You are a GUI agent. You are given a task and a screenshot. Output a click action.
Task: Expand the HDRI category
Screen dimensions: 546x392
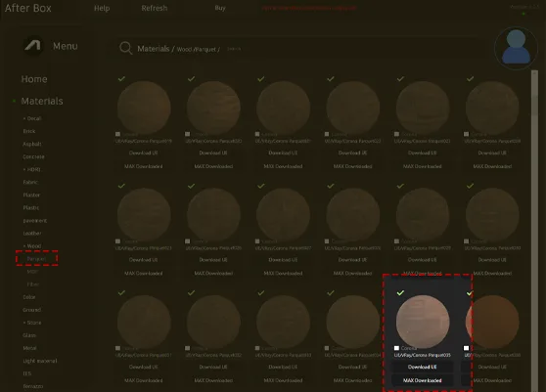pyautogui.click(x=32, y=169)
